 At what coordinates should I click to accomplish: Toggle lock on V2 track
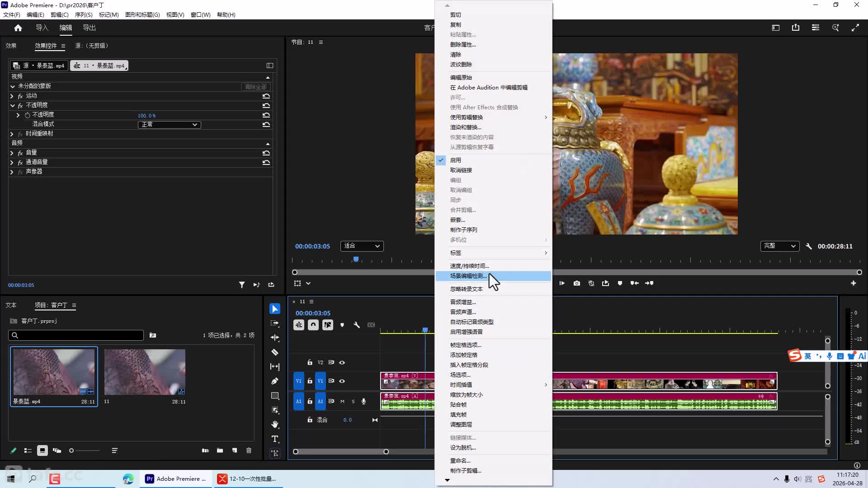point(310,362)
